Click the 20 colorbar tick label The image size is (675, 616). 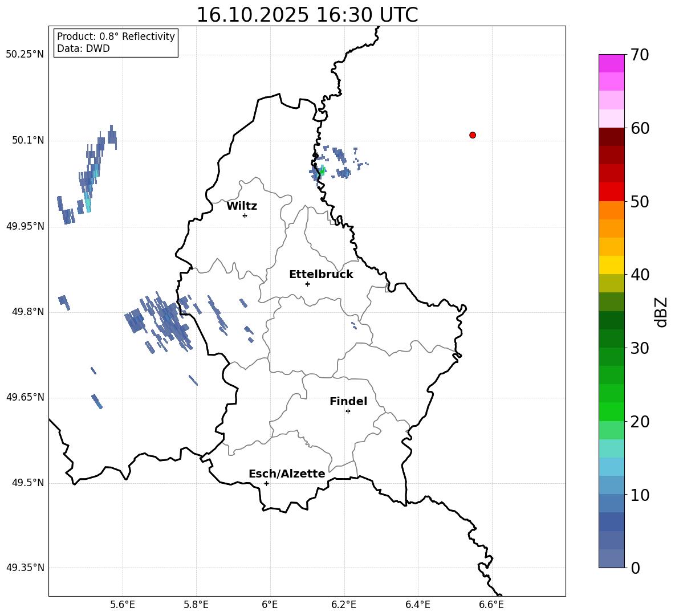coord(640,422)
